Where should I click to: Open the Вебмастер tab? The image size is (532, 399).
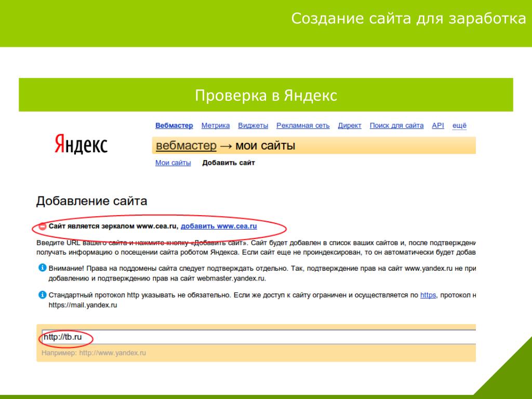pos(174,126)
